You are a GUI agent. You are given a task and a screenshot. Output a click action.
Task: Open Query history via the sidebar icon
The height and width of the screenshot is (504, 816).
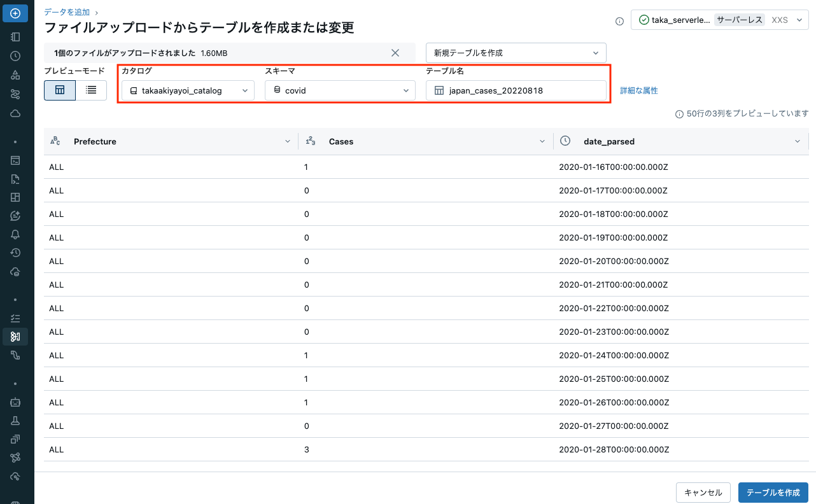coord(15,253)
